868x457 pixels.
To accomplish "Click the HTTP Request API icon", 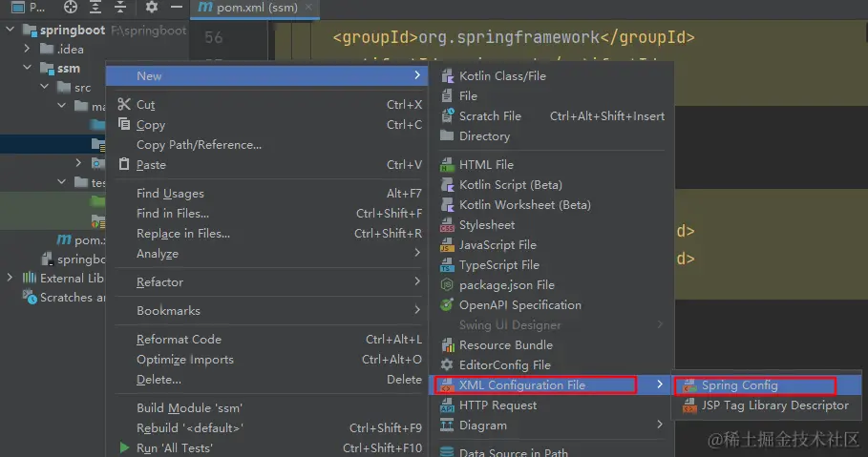I will 447,405.
